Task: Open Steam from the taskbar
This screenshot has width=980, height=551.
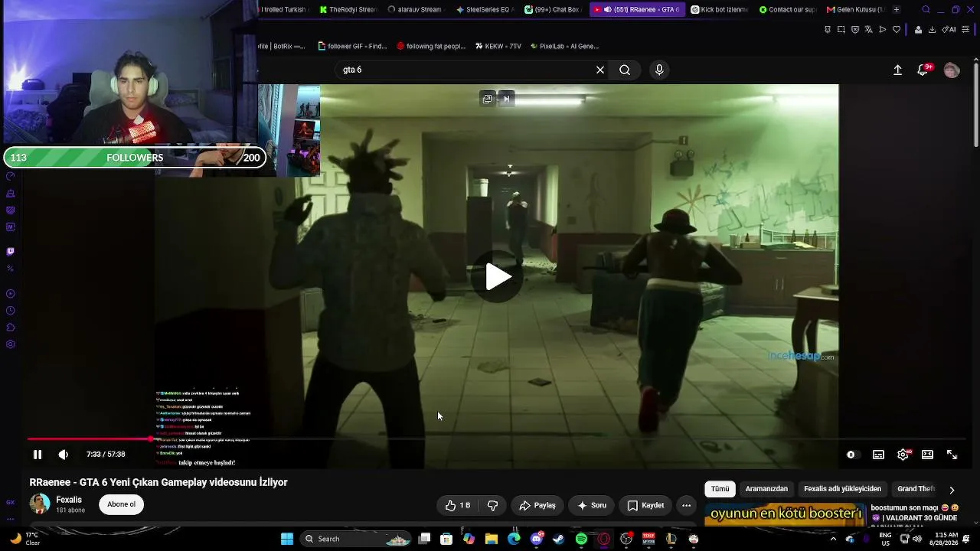Action: coord(559,539)
